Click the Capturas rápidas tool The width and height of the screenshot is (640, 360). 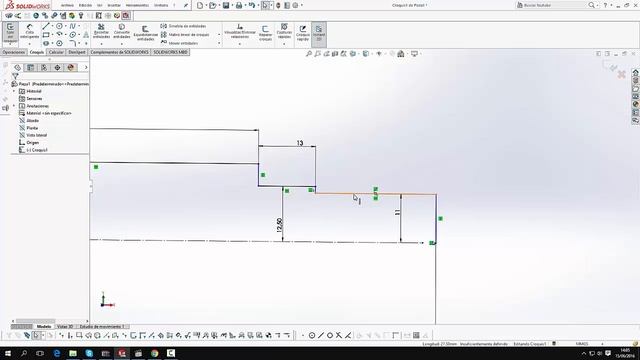click(284, 31)
